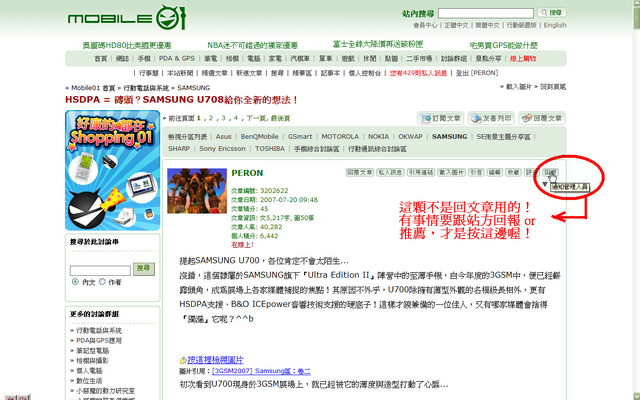The image size is (640, 400).
Task: Click the NBA迷不可錯過的獨家優惠 promo link
Action: tap(252, 45)
